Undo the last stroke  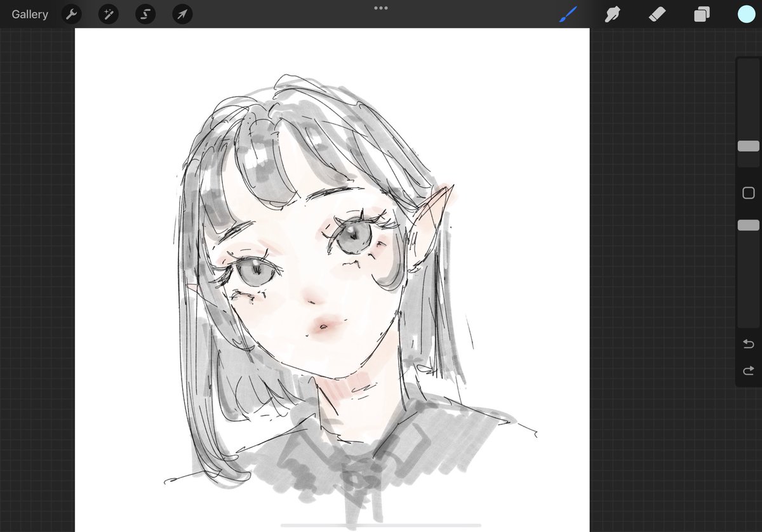[x=749, y=343]
